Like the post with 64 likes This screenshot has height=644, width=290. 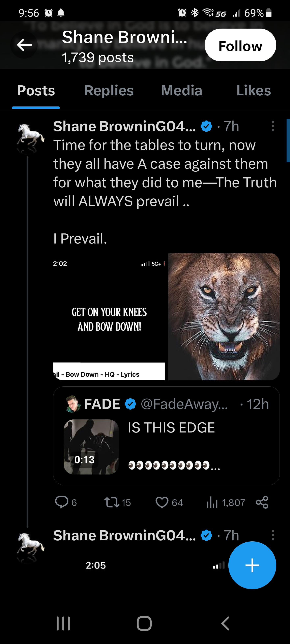pos(162,502)
